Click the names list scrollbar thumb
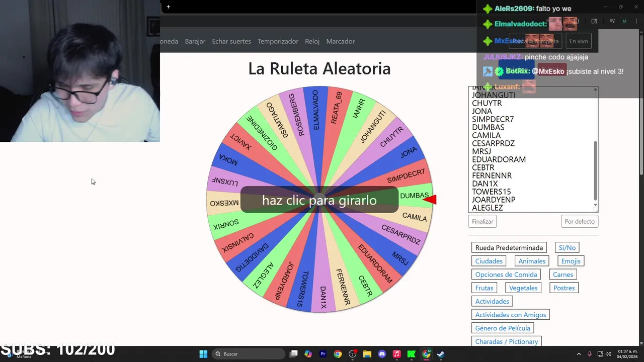 click(x=596, y=170)
